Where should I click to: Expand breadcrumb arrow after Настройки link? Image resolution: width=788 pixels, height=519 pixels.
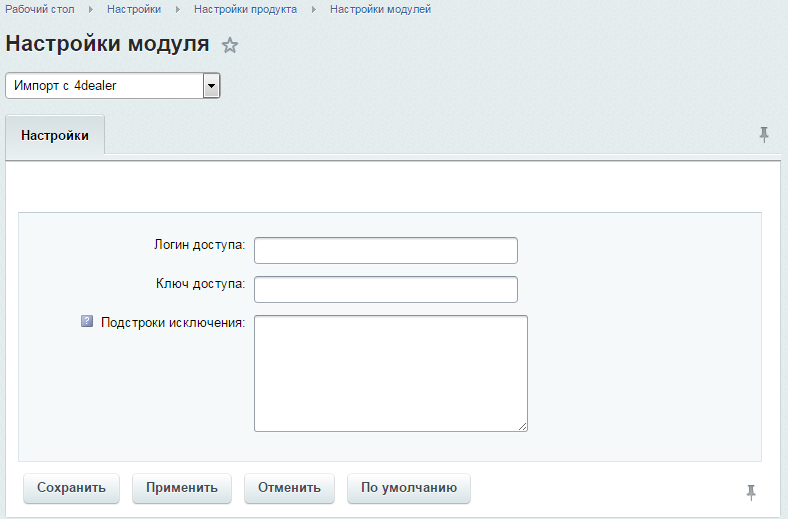[x=177, y=9]
